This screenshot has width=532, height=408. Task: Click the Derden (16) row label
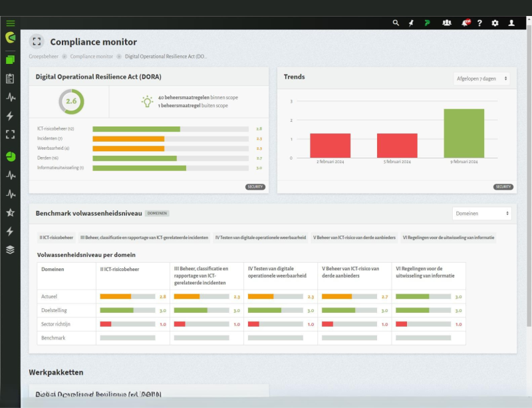(x=48, y=158)
